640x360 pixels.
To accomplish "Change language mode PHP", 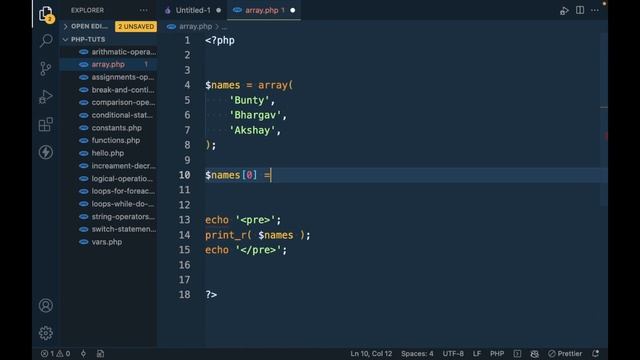I will (x=497, y=353).
